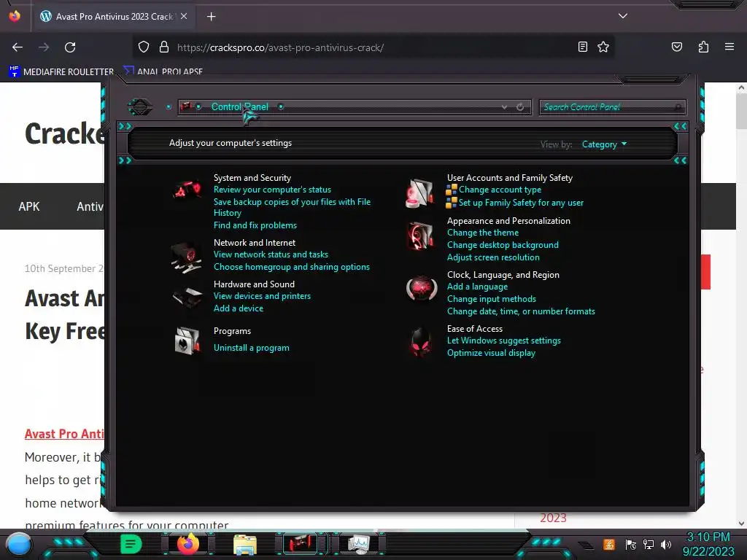The width and height of the screenshot is (747, 560).
Task: Open System and Security category icon
Action: tap(186, 191)
